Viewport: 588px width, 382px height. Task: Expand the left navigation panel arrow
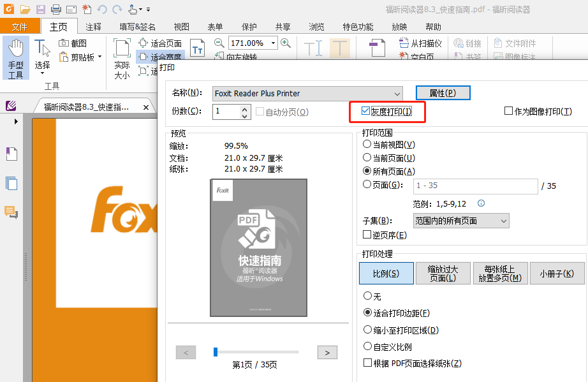16,121
